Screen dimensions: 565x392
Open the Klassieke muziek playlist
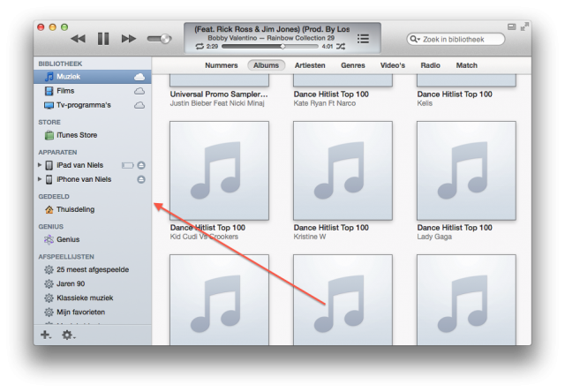[92, 298]
